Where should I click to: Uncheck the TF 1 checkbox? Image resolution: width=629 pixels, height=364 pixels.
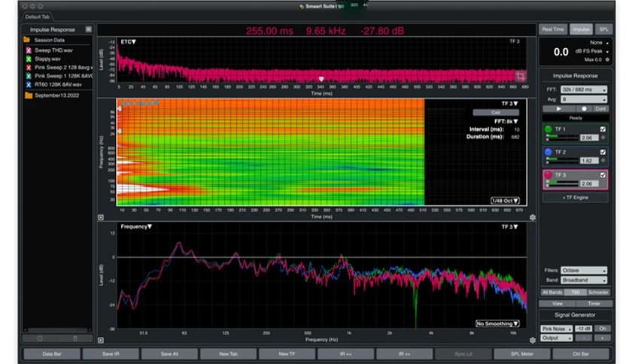(x=603, y=129)
